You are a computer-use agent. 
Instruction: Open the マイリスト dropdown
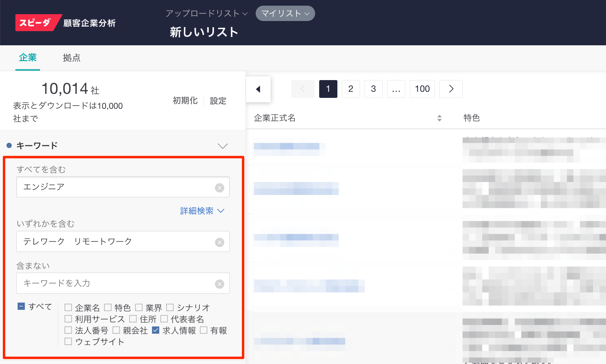[285, 13]
